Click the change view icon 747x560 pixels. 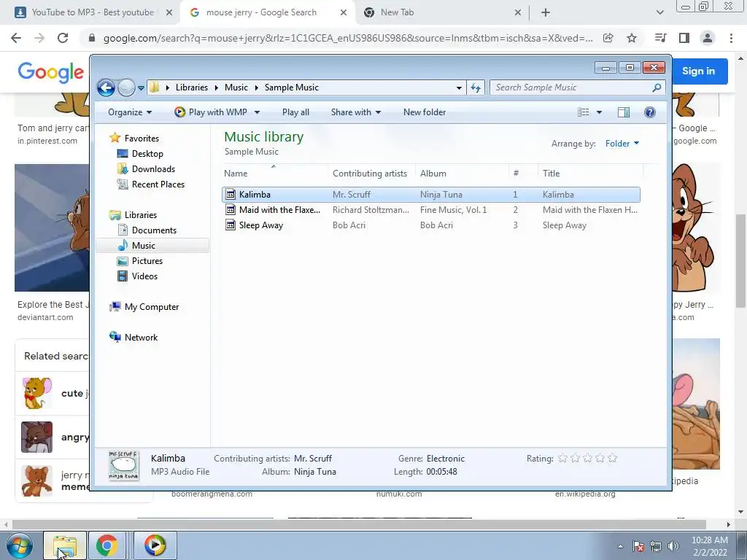pyautogui.click(x=583, y=112)
